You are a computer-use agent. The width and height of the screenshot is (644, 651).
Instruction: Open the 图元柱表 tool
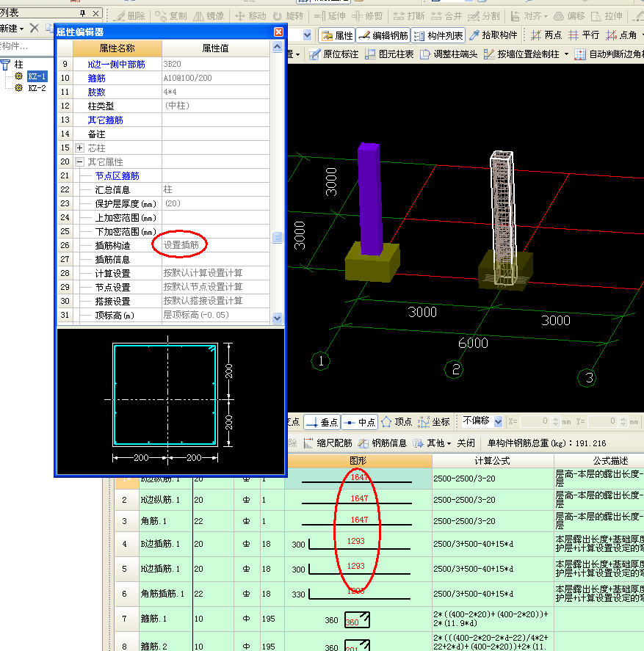click(389, 54)
